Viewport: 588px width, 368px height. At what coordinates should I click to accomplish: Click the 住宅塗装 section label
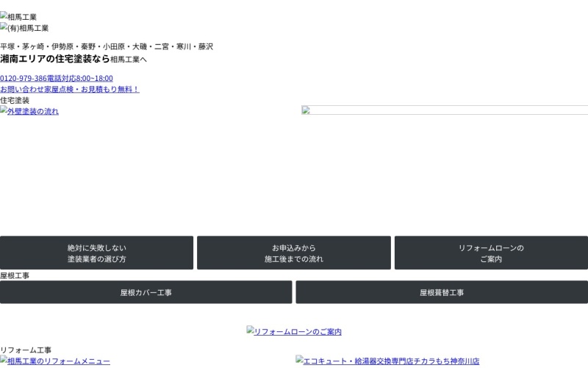(x=15, y=100)
